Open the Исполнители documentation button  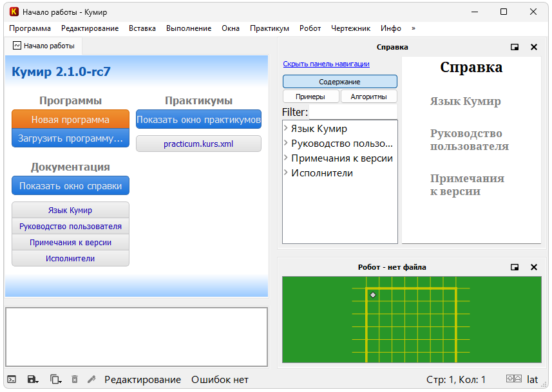[70, 259]
